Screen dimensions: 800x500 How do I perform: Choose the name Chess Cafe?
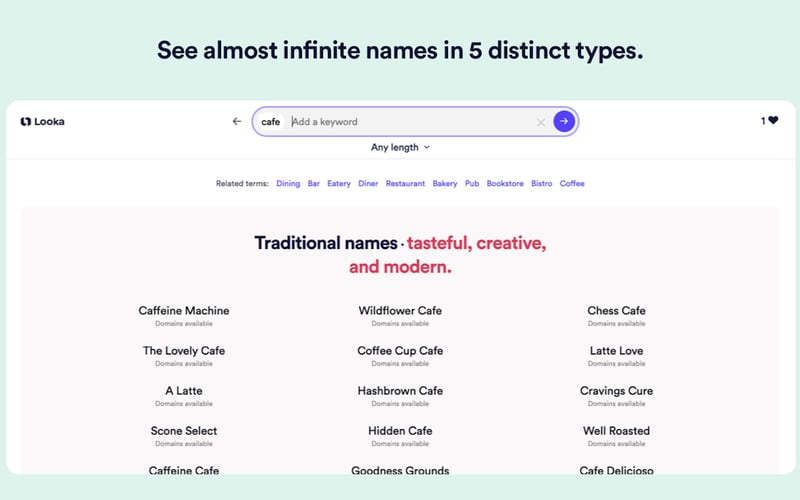coord(616,311)
